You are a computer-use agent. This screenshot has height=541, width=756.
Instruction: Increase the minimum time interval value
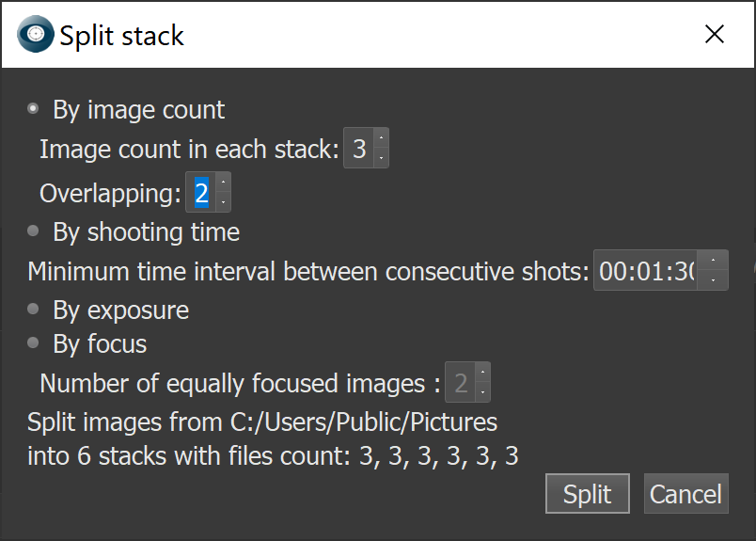(x=714, y=262)
